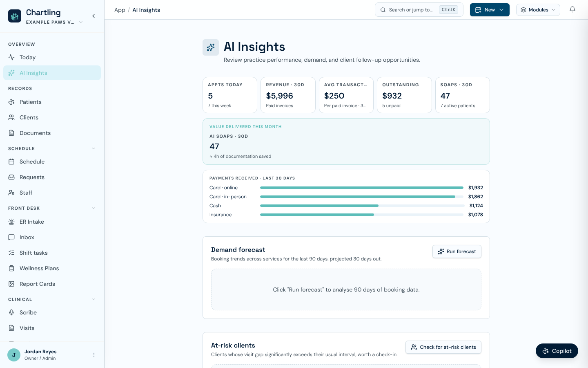The height and width of the screenshot is (368, 588).
Task: Click the Cash payment bar
Action: tap(362, 206)
